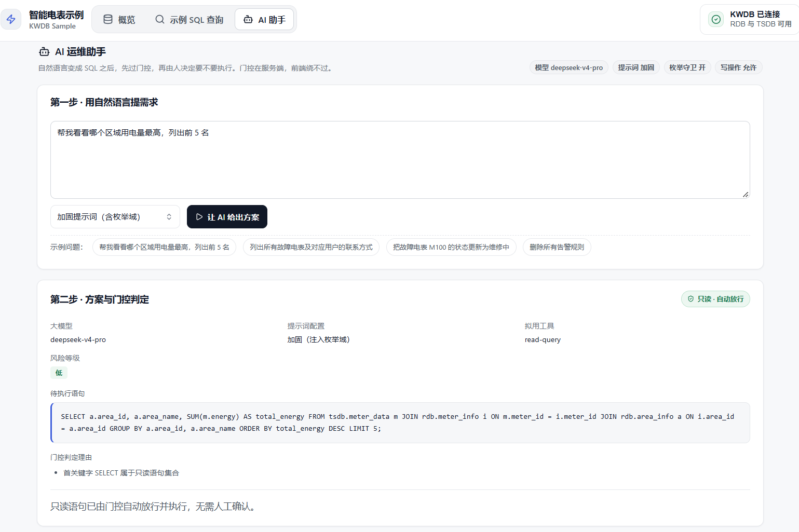This screenshot has height=532, width=799.
Task: Click the AI 运维助手 description subtitle
Action: (x=186, y=68)
